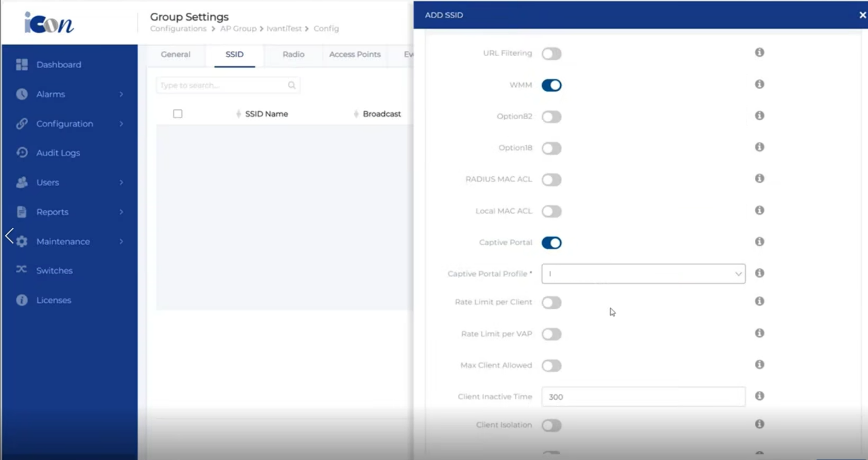This screenshot has width=868, height=460.
Task: Click the Dashboard grid icon in sidebar
Action: pos(22,64)
